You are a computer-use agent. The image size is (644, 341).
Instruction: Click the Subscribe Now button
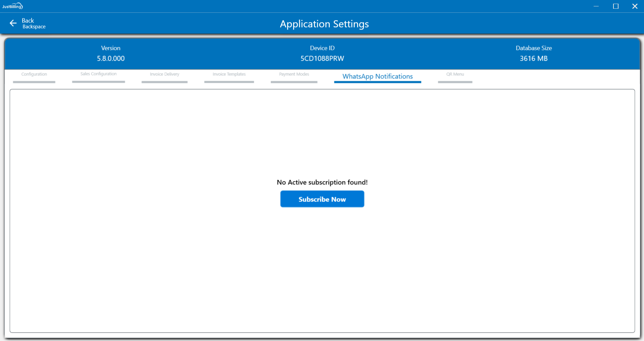click(x=322, y=199)
